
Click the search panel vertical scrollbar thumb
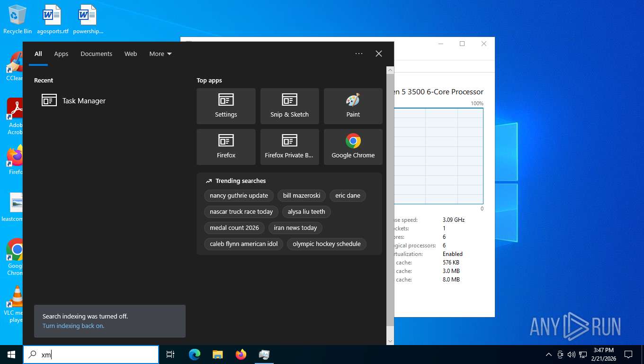(390, 200)
